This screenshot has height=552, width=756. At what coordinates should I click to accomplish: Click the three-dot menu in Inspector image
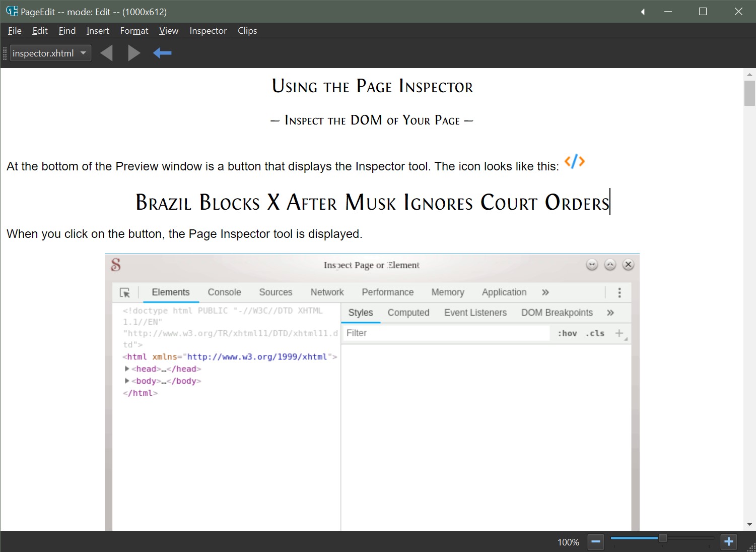tap(620, 292)
